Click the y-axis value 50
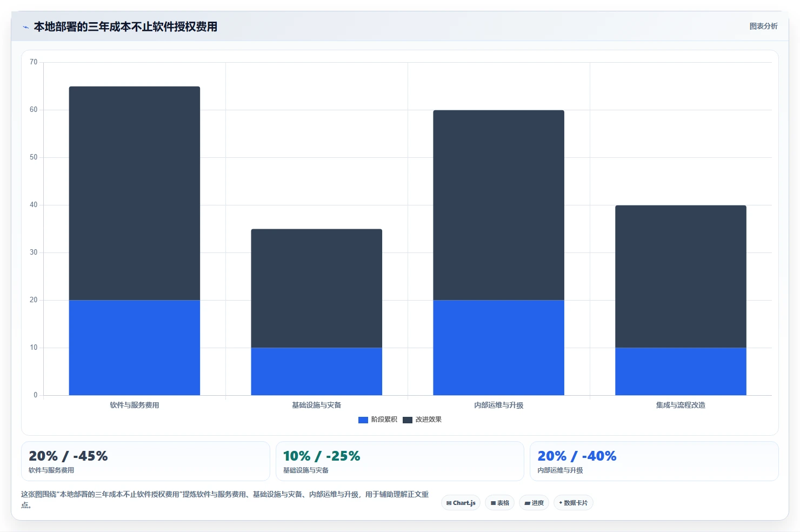The height and width of the screenshot is (532, 800). tap(34, 157)
